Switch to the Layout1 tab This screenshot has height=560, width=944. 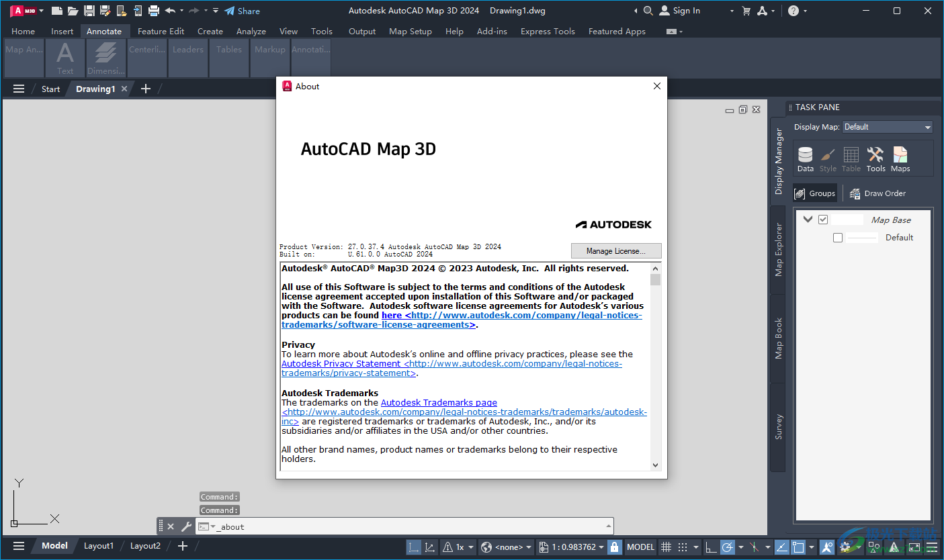[x=99, y=546]
